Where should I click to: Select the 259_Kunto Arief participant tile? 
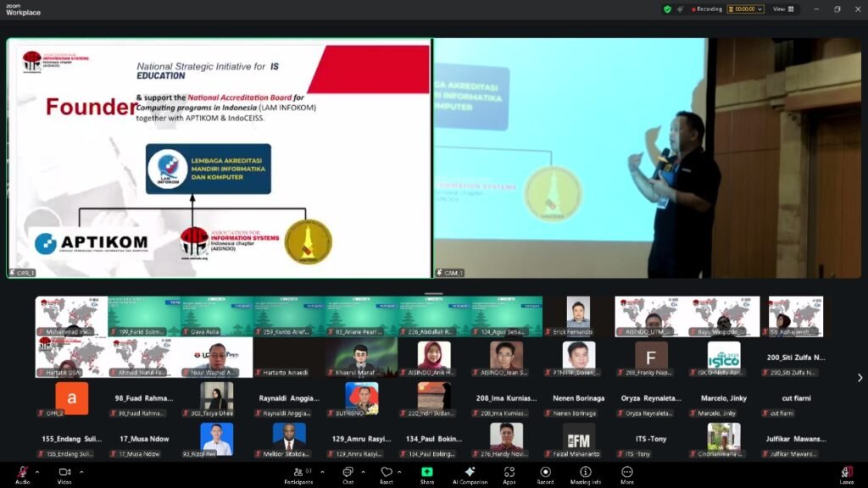coord(289,317)
